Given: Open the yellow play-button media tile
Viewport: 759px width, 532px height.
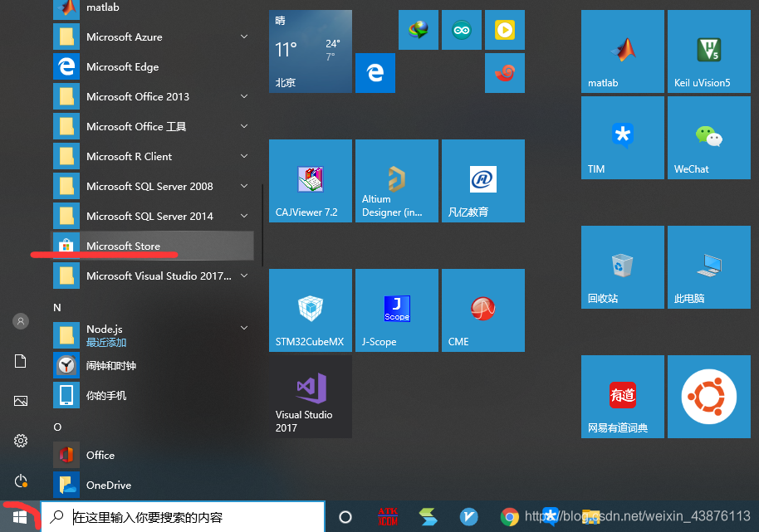Looking at the screenshot, I should [505, 30].
